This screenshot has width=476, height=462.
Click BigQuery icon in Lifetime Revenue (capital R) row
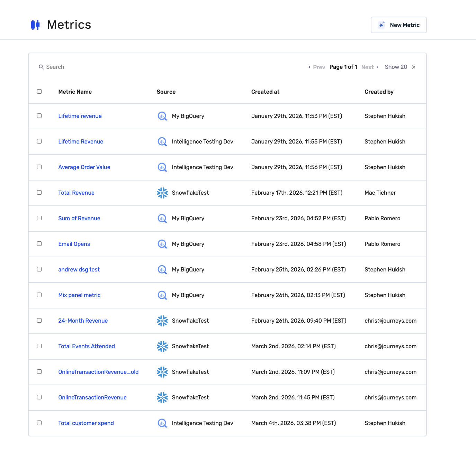pos(162,141)
